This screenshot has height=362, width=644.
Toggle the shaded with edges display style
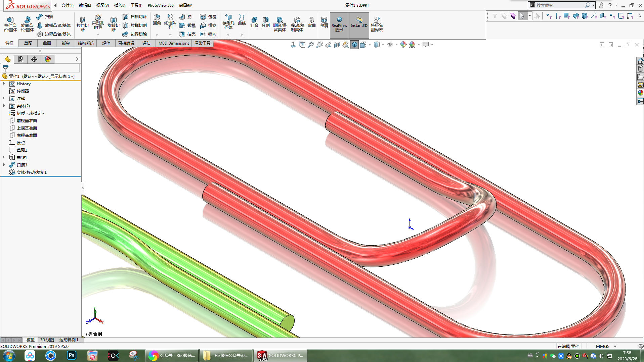pos(354,45)
